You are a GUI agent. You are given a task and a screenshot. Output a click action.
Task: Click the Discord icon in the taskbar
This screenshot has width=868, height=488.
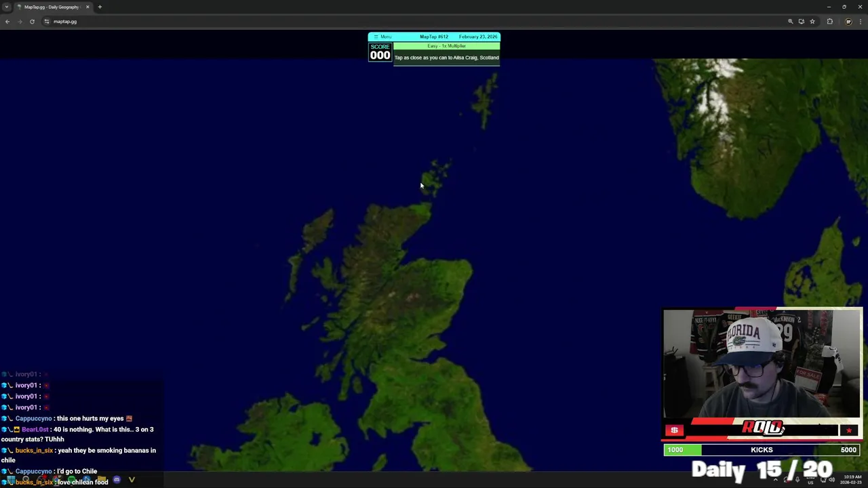click(x=117, y=480)
